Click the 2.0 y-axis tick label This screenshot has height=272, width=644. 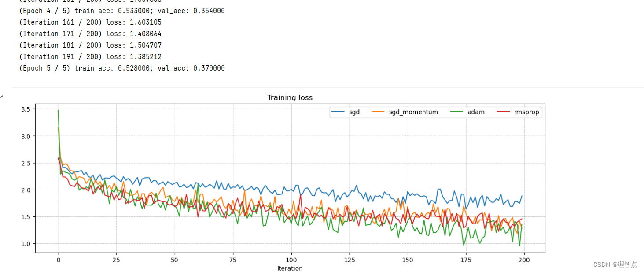pyautogui.click(x=26, y=190)
